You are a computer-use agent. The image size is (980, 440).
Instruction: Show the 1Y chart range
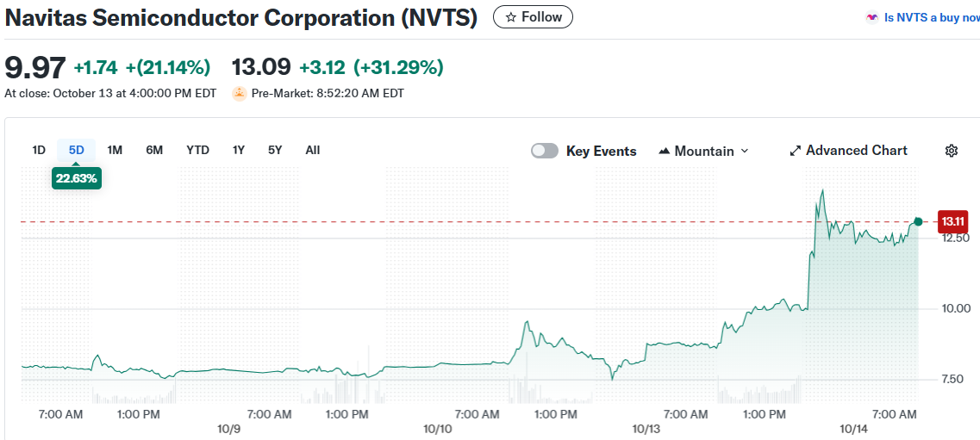click(x=239, y=150)
